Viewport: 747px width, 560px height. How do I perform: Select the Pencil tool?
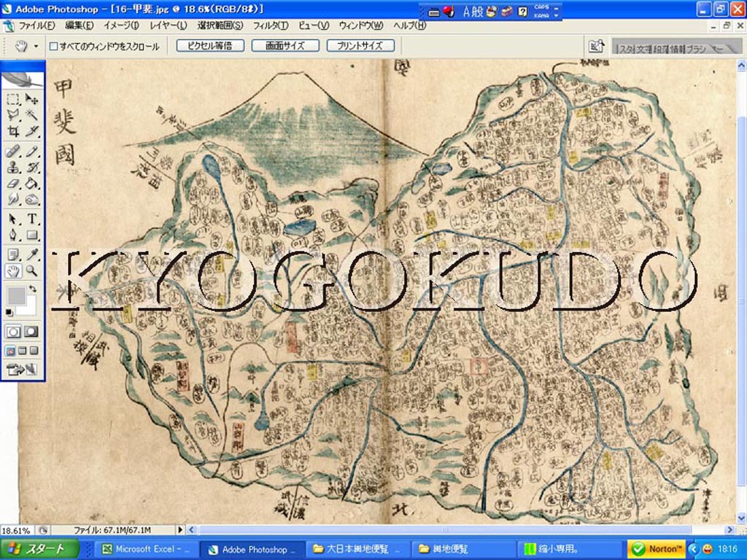coord(31,152)
